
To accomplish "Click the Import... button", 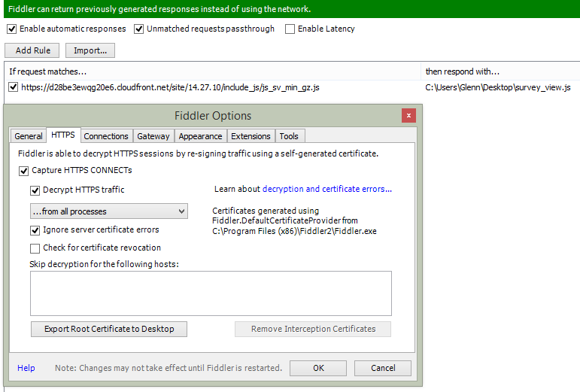I will (90, 50).
